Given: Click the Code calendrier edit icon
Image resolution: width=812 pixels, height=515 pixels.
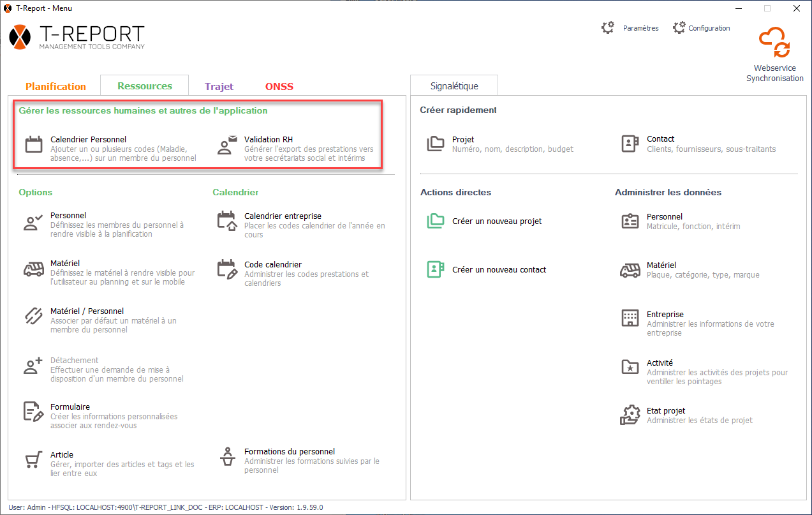Looking at the screenshot, I should (x=226, y=269).
